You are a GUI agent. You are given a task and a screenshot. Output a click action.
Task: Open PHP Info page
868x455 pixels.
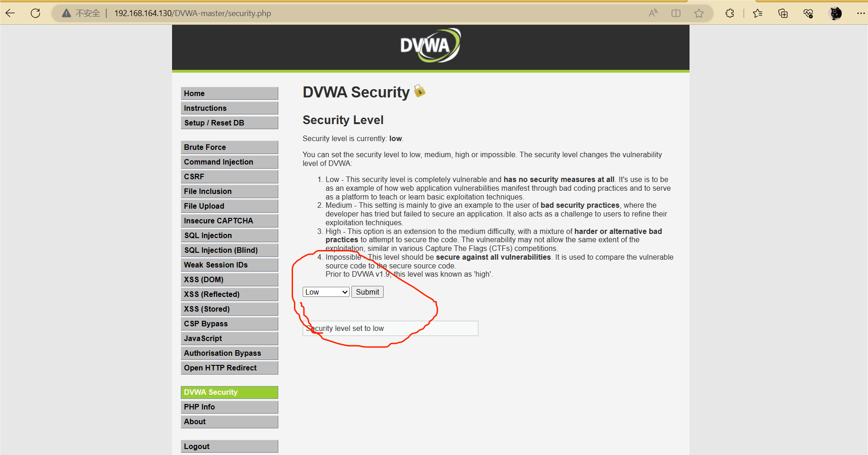coord(230,407)
